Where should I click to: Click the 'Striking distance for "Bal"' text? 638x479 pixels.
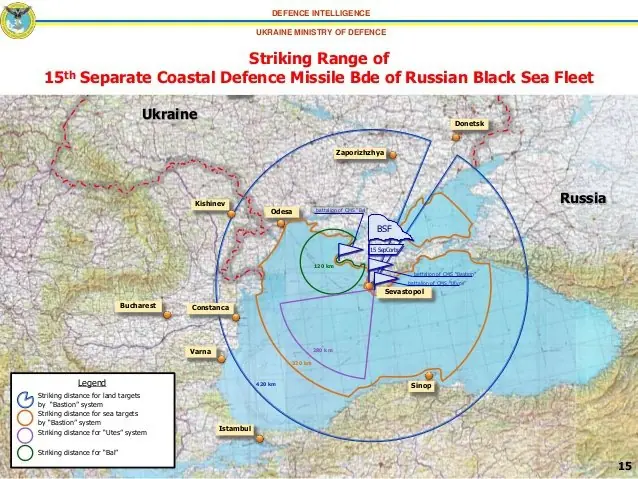(x=78, y=453)
